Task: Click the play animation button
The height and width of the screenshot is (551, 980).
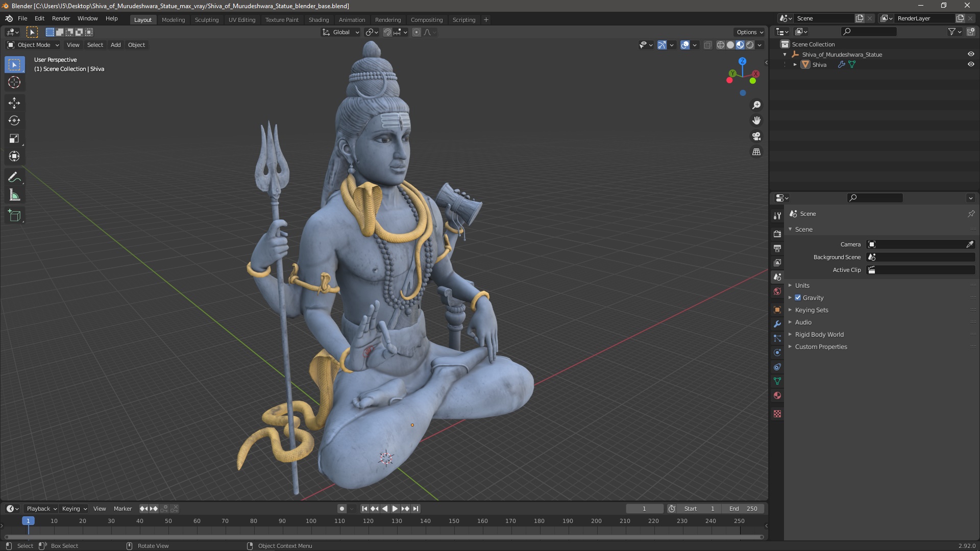Action: [x=395, y=509]
